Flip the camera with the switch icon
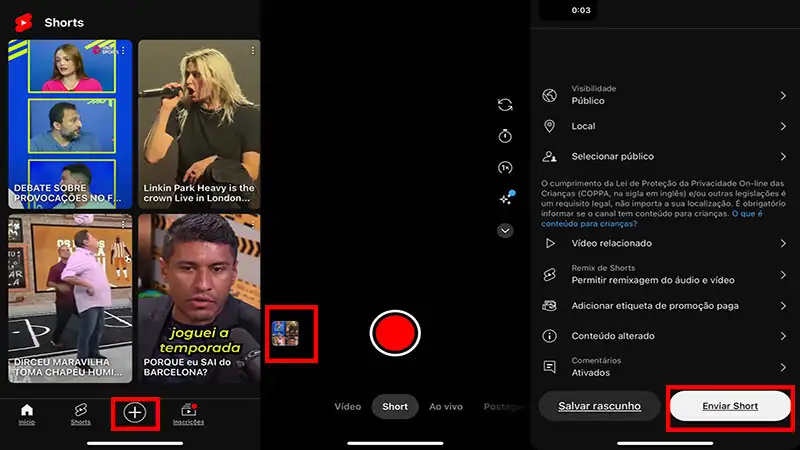This screenshot has height=450, width=800. click(x=505, y=105)
